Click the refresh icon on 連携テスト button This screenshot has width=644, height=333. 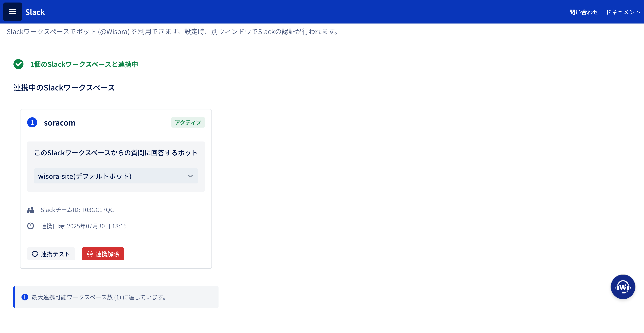35,254
